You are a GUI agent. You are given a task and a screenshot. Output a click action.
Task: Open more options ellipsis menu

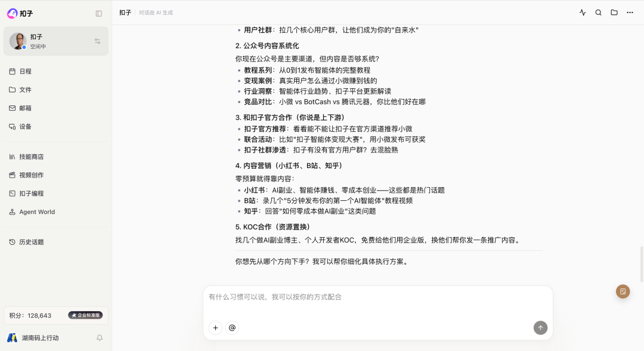click(x=630, y=13)
